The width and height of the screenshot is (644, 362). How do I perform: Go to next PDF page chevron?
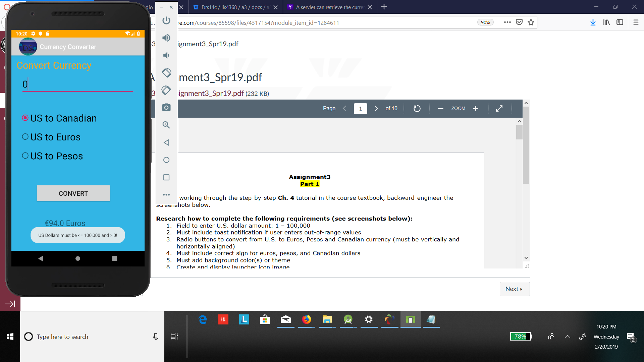coord(376,109)
